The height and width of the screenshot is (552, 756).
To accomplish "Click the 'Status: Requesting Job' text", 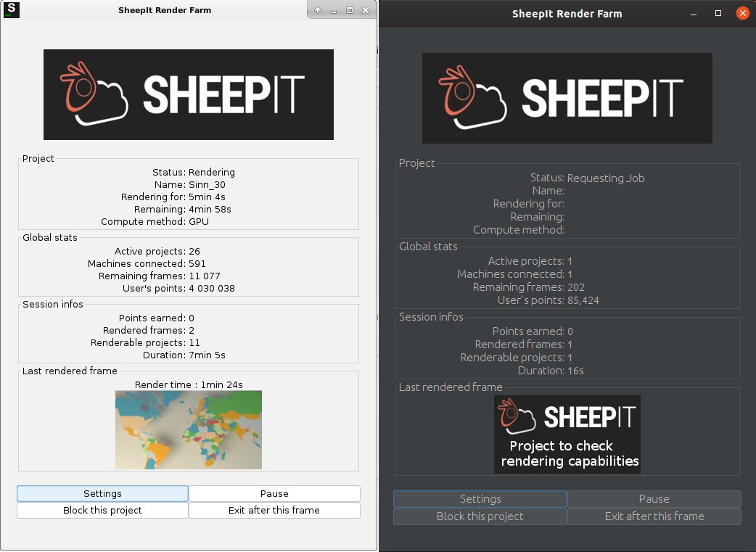I will click(587, 178).
